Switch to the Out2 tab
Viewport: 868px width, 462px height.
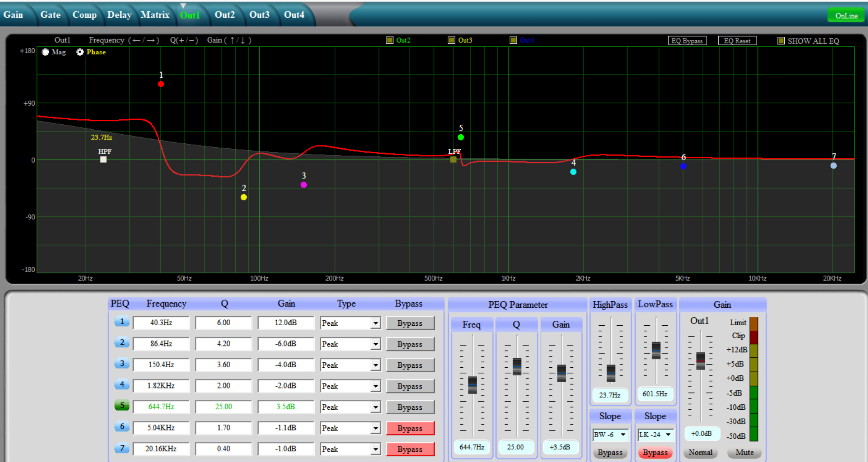(225, 15)
